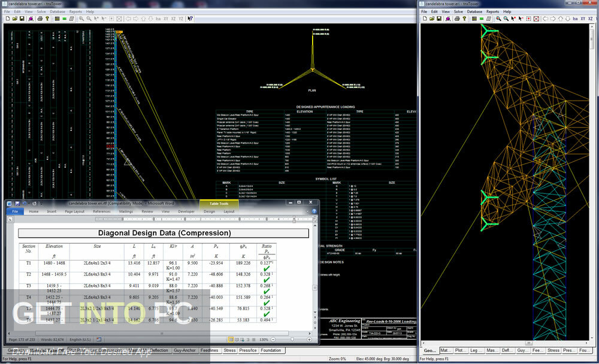
Task: Open Solve menu in left tnxTower window
Action: click(41, 12)
